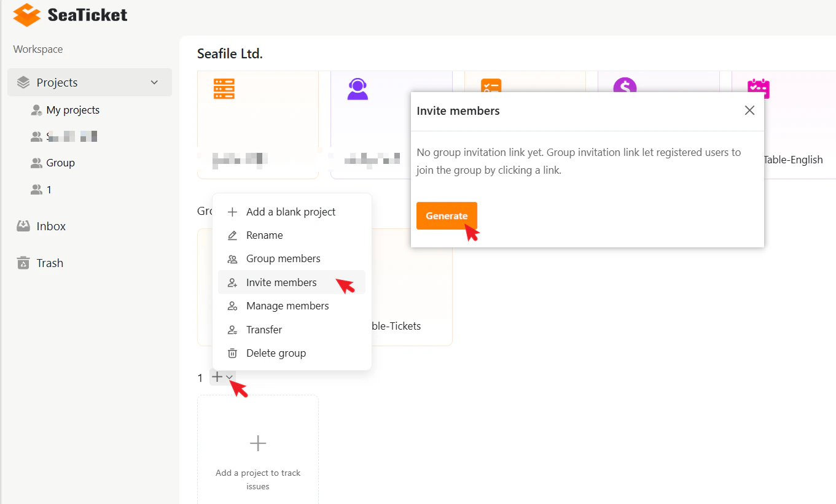Click the SeaTicket logo icon

(x=26, y=15)
